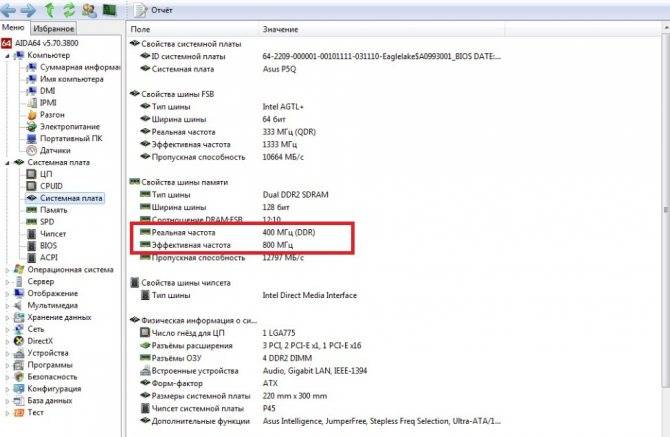The image size is (670, 437).
Task: Select the DMI tree icon
Action: pos(31,91)
